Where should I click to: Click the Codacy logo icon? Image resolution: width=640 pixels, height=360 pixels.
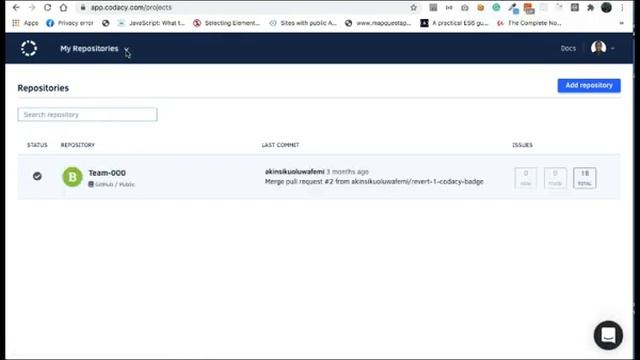(29, 48)
